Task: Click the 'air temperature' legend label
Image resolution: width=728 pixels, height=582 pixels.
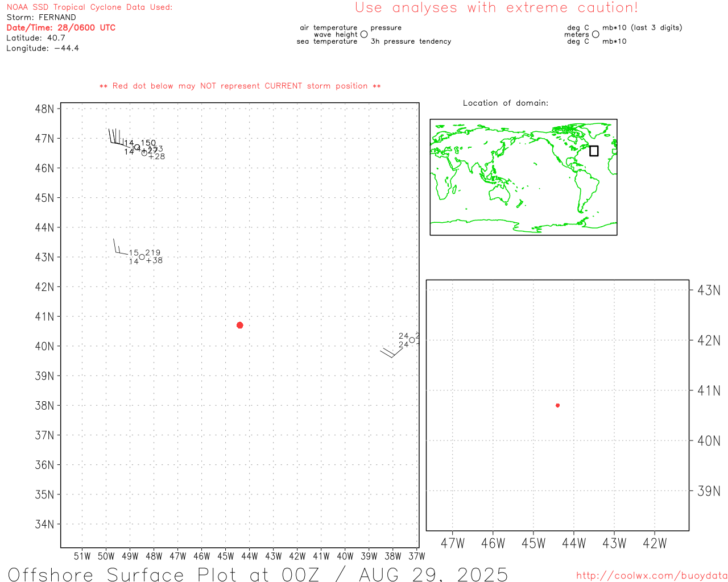Action: (x=329, y=28)
